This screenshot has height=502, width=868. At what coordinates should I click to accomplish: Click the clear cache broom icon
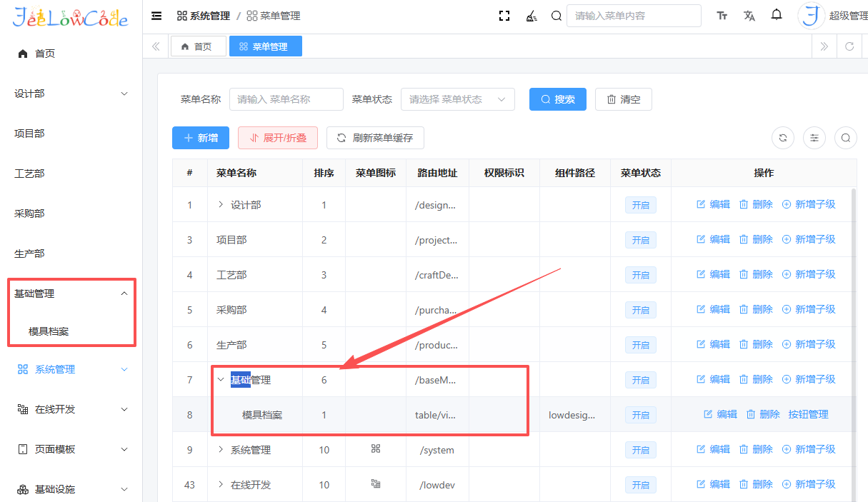[x=531, y=16]
